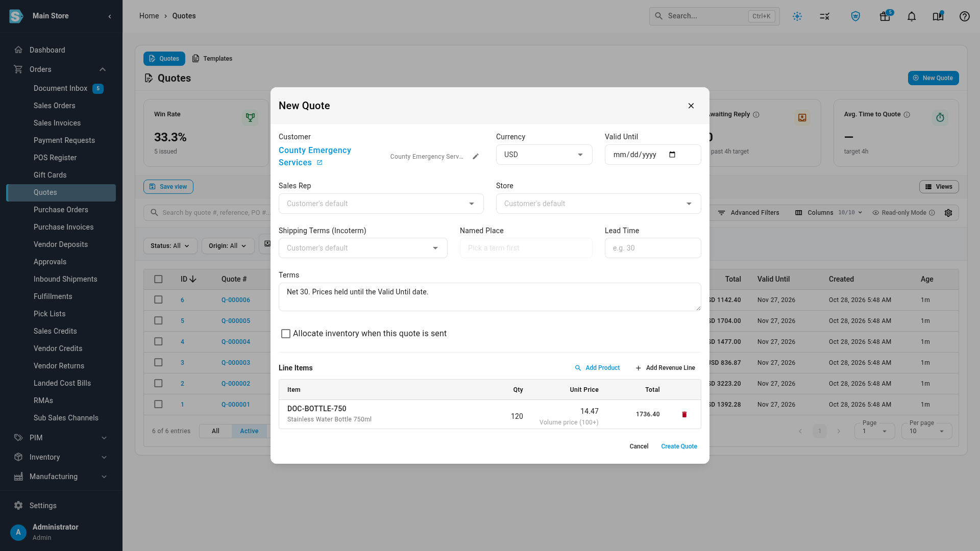Expand the PIM sidebar section
980x551 pixels.
click(61, 438)
